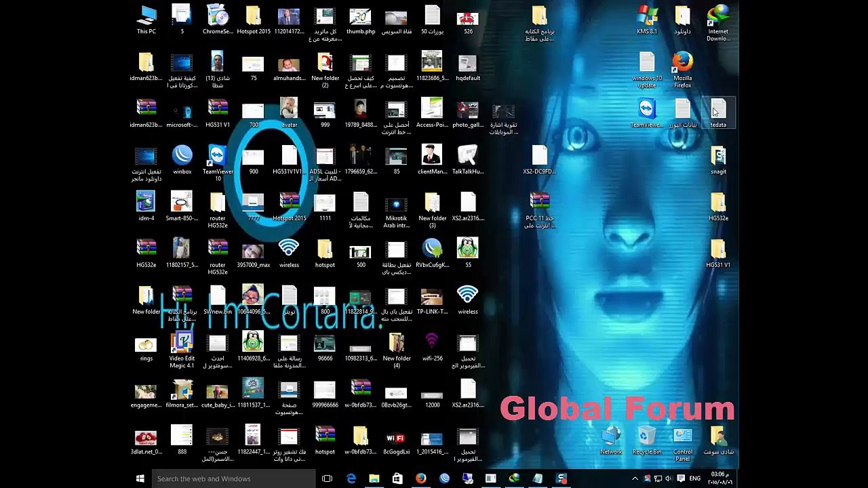Open the snagit desktop icon

pos(718,160)
